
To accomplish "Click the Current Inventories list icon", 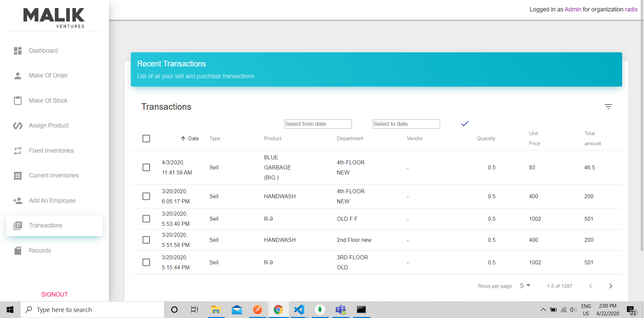I will 18,176.
